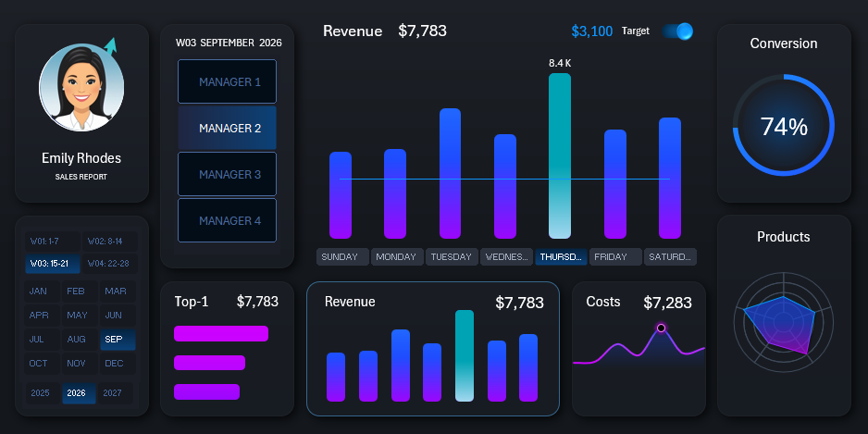
Task: Select Manager 1 button
Action: (227, 81)
